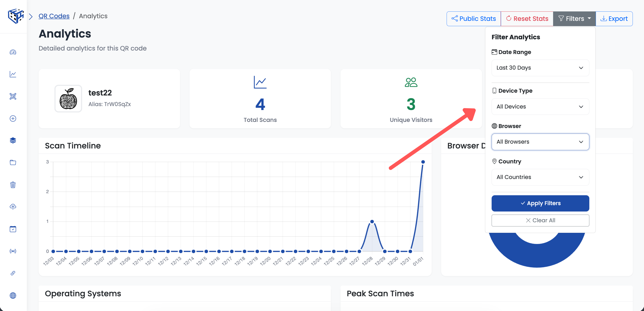Open the Trash icon in sidebar
The width and height of the screenshot is (644, 311).
tap(13, 185)
